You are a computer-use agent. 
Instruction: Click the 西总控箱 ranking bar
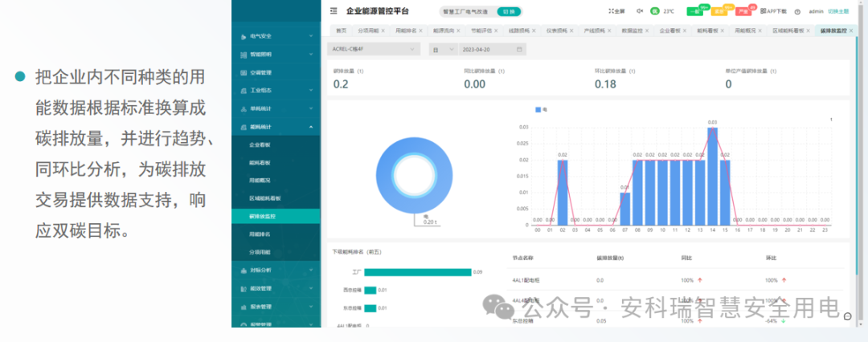coord(371,290)
